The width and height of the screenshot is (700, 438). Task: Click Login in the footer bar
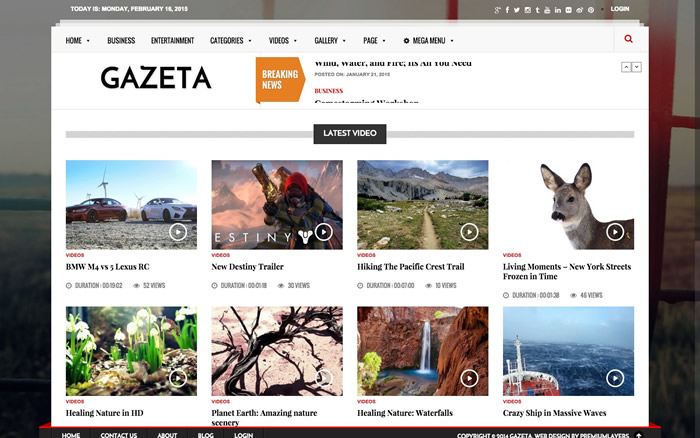(244, 435)
